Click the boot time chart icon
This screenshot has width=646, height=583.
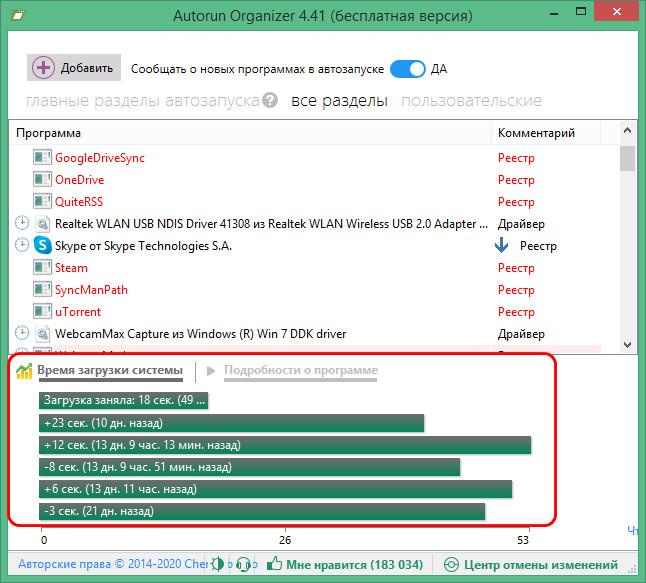(x=24, y=371)
